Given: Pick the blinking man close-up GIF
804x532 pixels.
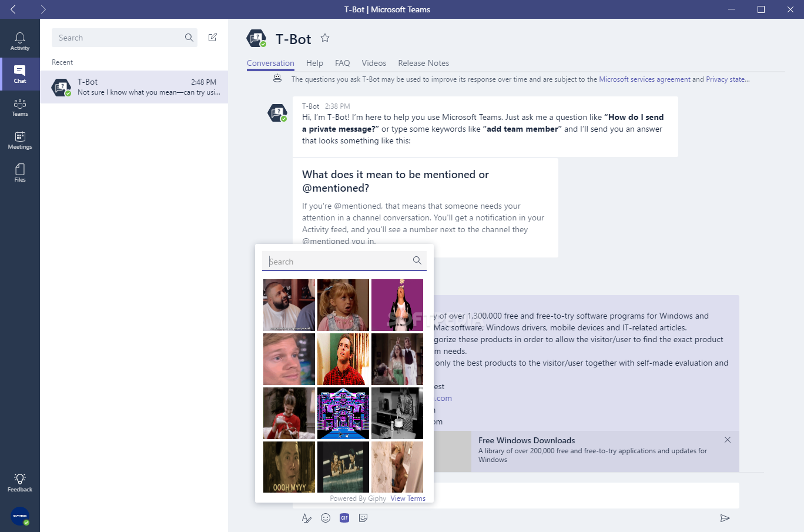Looking at the screenshot, I should click(x=289, y=359).
